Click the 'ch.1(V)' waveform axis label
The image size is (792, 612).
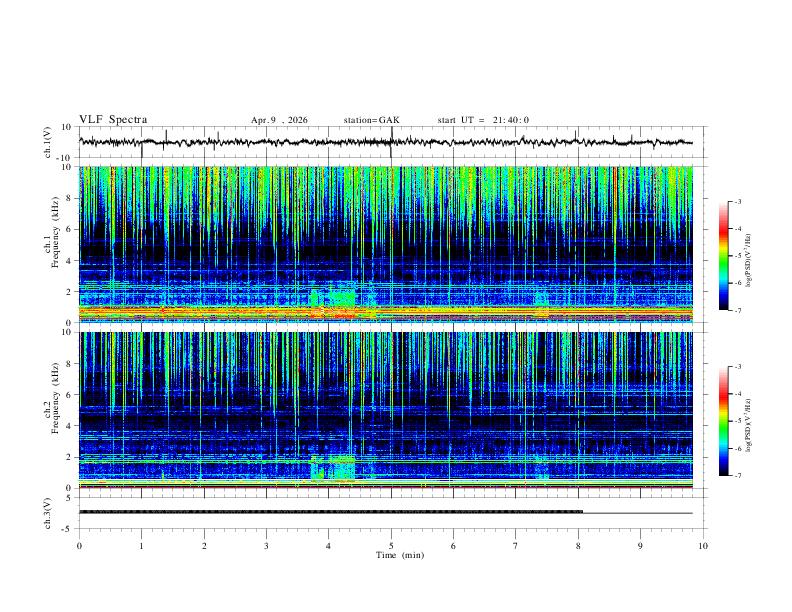48,142
